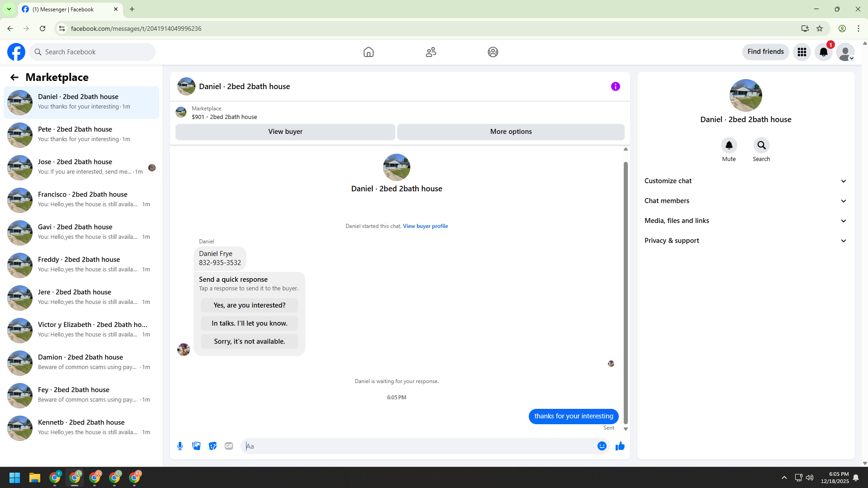The height and width of the screenshot is (488, 868).
Task: Expand Chat members section
Action: 745,201
